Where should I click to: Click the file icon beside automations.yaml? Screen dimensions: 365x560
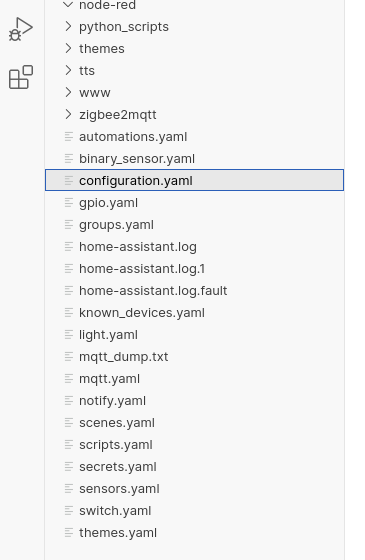(x=69, y=136)
